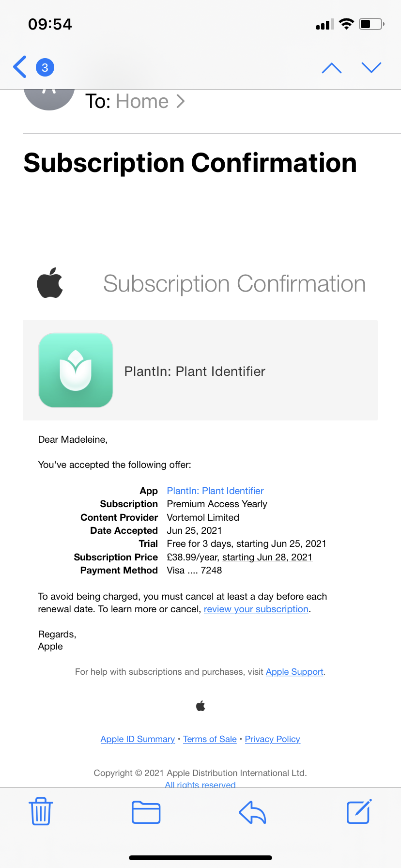
Task: Open the review your subscription link
Action: click(x=256, y=609)
